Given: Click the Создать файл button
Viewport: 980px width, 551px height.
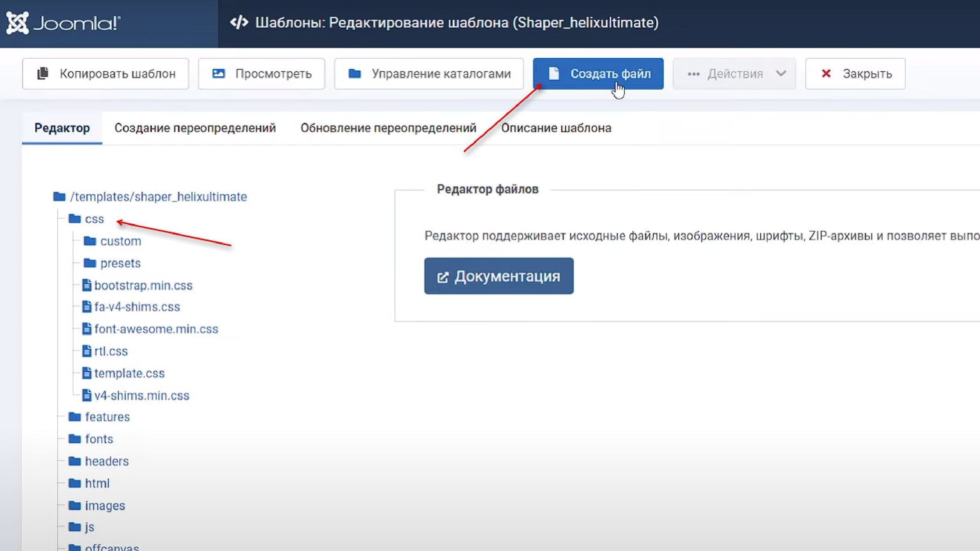Looking at the screenshot, I should point(598,74).
